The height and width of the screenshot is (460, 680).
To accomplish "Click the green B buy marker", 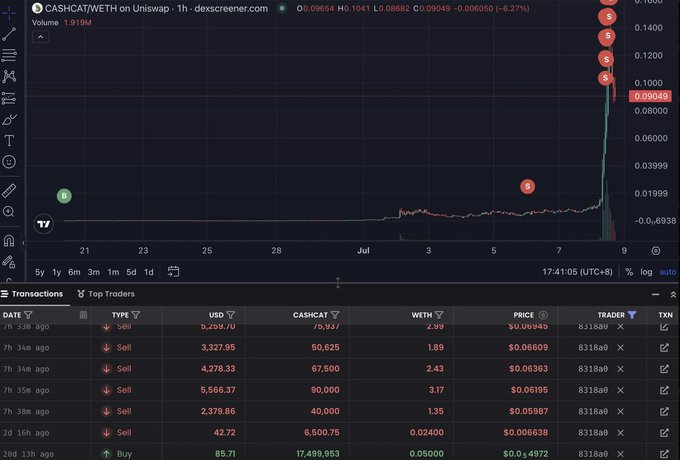I will (x=64, y=196).
